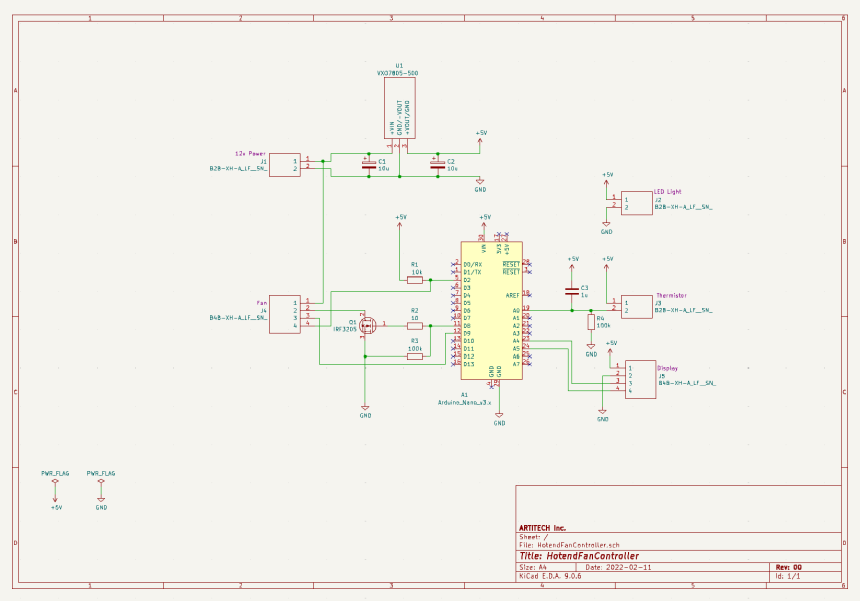Click the Q1 IRF3205 MOSFET symbol

(x=366, y=324)
